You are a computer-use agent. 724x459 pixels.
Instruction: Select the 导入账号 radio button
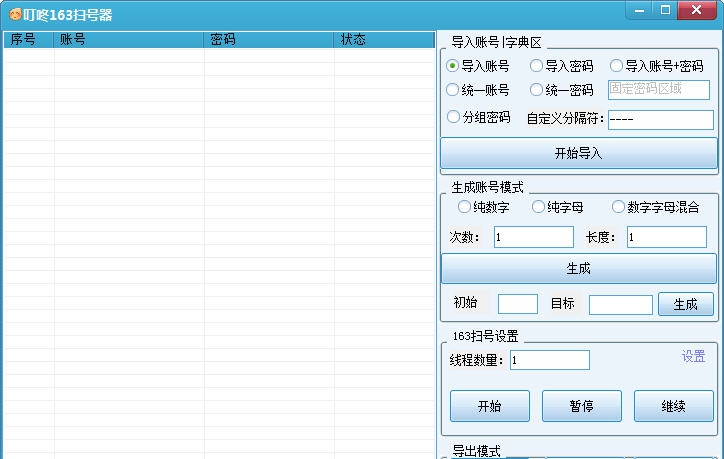coord(453,66)
